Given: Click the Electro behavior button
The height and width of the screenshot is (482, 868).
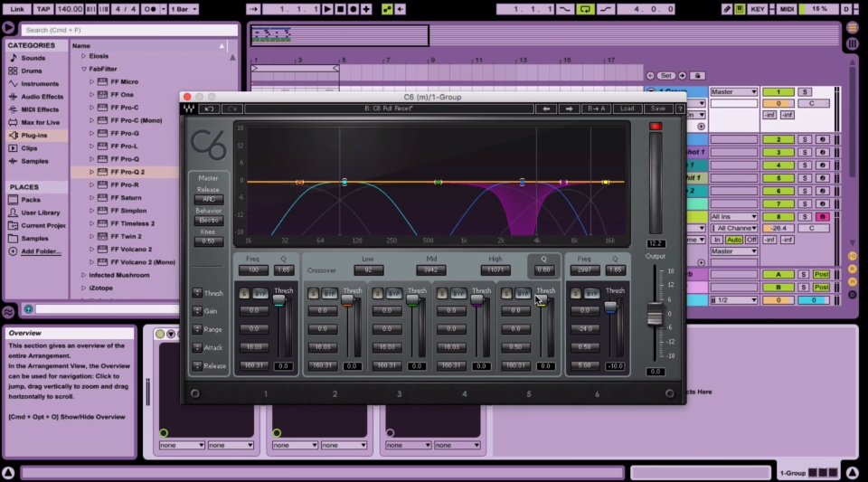Looking at the screenshot, I should click(x=209, y=221).
